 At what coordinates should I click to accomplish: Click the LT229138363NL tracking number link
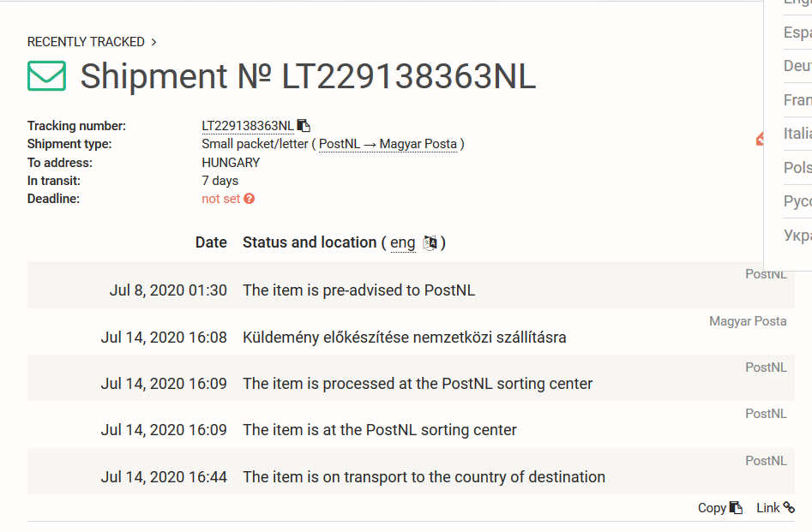pos(248,126)
